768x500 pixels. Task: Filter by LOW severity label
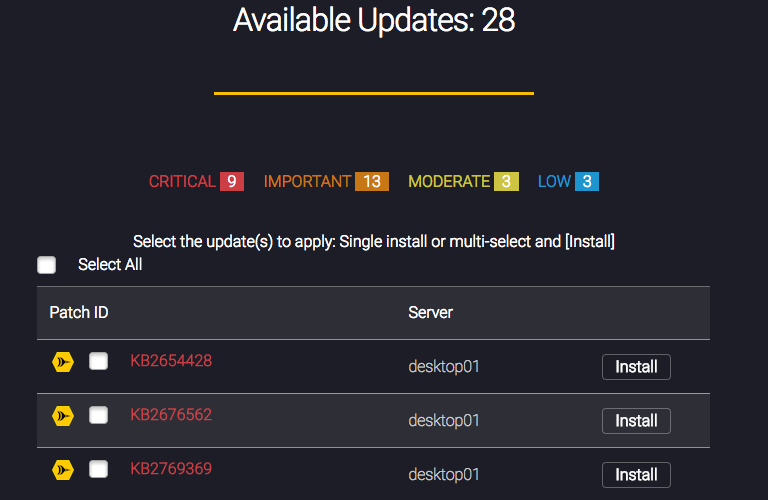click(554, 182)
